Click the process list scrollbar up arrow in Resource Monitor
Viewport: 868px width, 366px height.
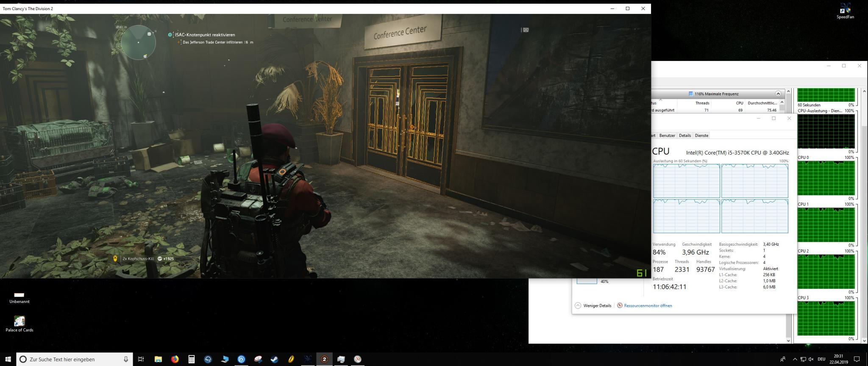tap(782, 102)
